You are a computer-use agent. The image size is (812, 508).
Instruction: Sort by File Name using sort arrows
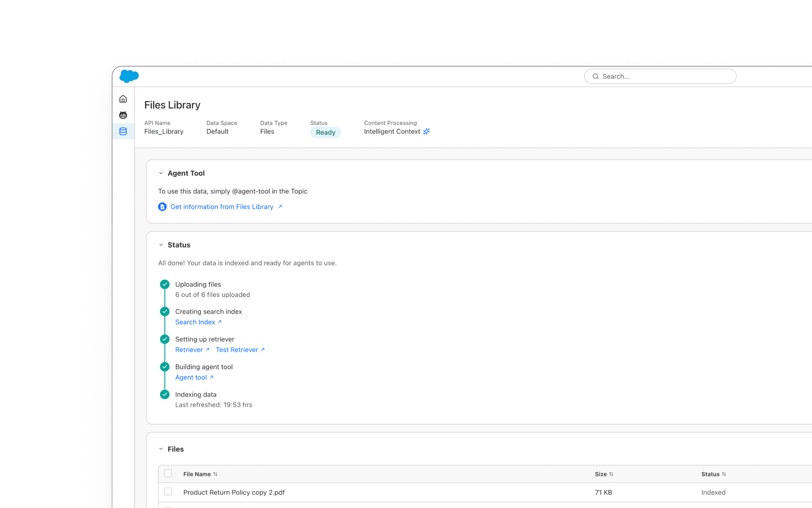(x=215, y=474)
